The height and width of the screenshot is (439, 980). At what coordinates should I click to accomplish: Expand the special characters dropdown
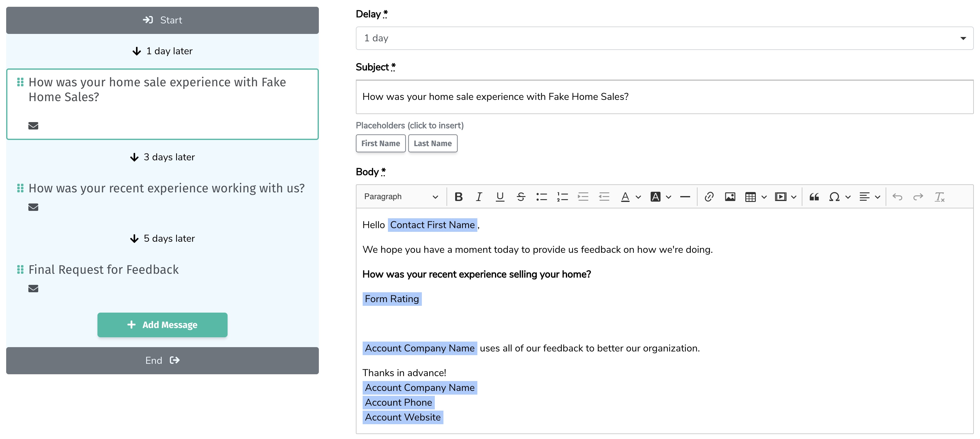coord(848,197)
